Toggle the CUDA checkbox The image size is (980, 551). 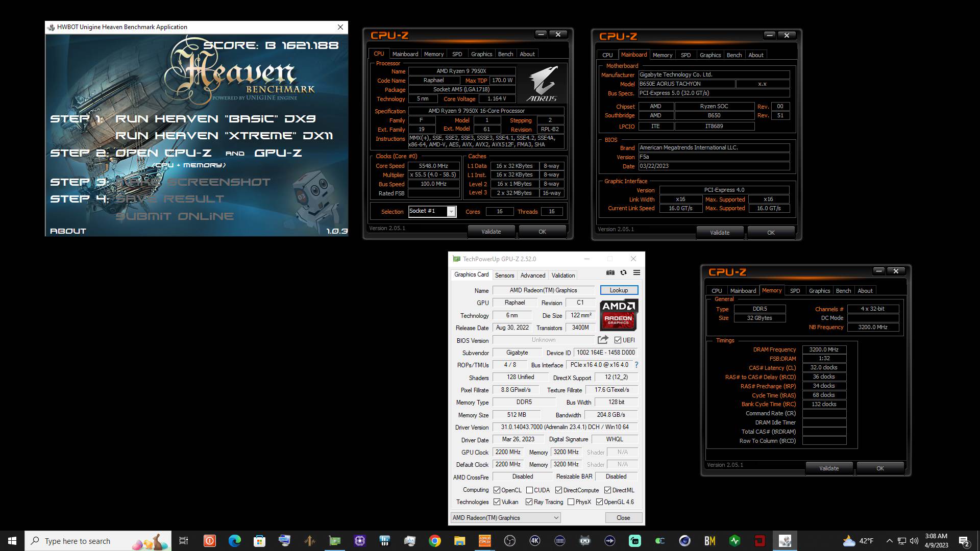[529, 490]
